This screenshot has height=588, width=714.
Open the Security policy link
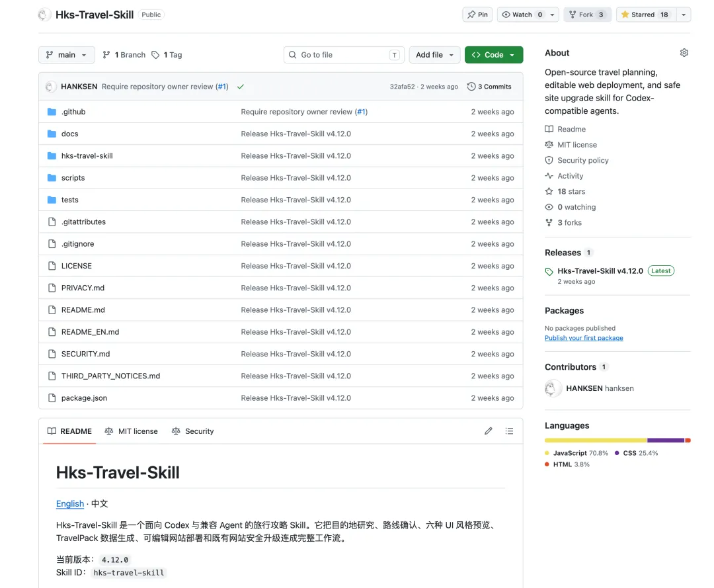pyautogui.click(x=577, y=160)
